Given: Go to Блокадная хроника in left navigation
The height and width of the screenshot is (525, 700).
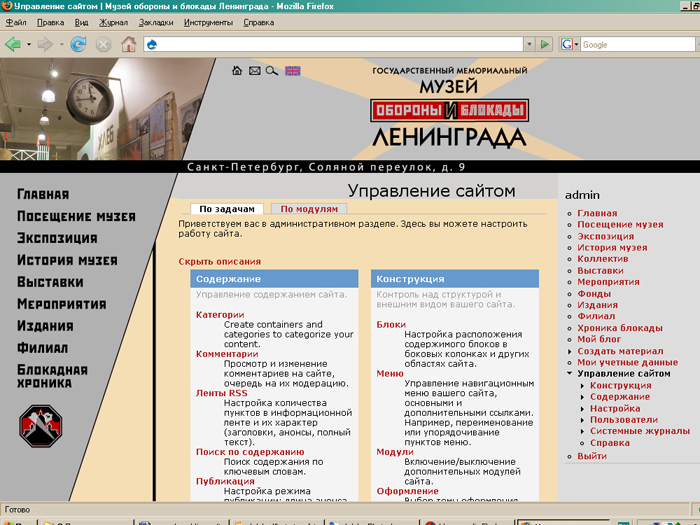Looking at the screenshot, I should (x=52, y=376).
